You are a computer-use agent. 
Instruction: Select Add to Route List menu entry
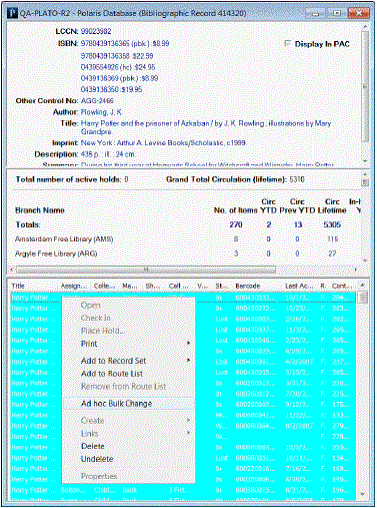coord(112,374)
